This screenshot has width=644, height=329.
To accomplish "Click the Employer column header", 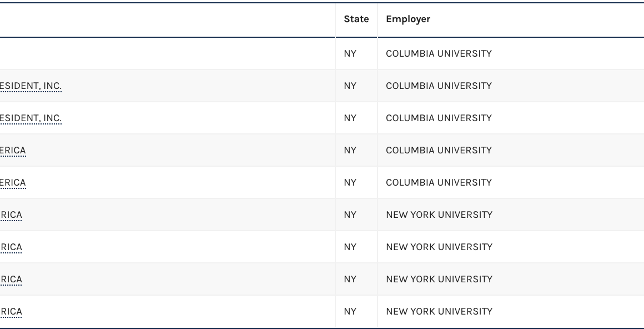I will click(x=408, y=19).
